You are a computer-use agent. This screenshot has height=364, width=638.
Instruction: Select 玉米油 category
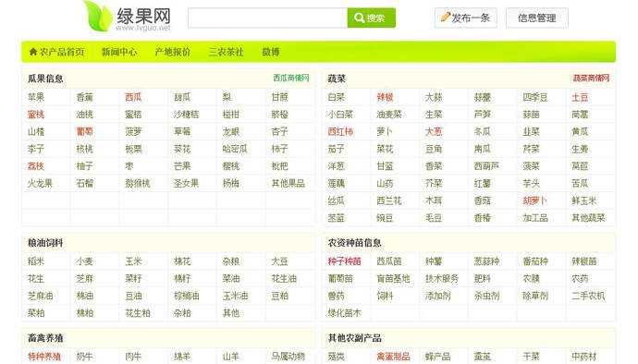[235, 296]
